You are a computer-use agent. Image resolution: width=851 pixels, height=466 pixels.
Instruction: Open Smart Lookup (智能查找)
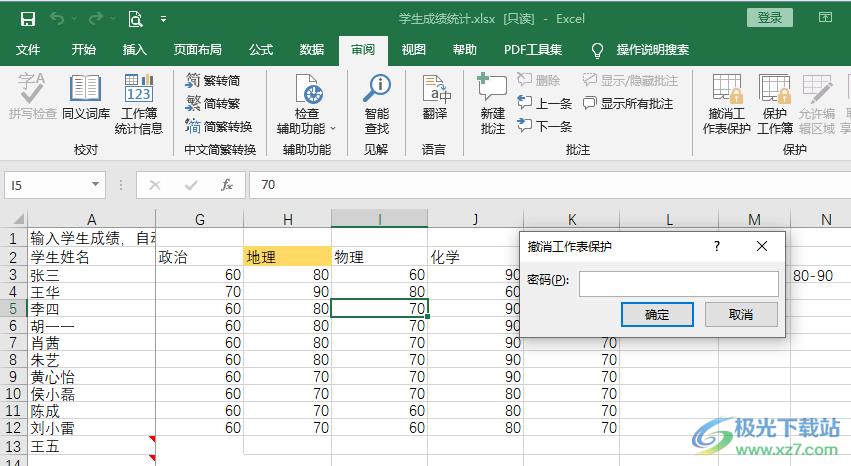coord(376,103)
